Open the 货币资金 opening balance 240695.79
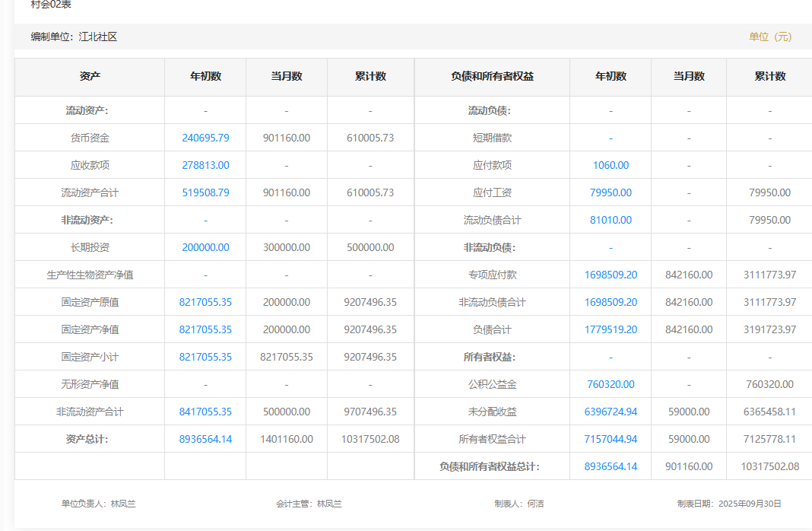The image size is (812, 531). coord(205,138)
